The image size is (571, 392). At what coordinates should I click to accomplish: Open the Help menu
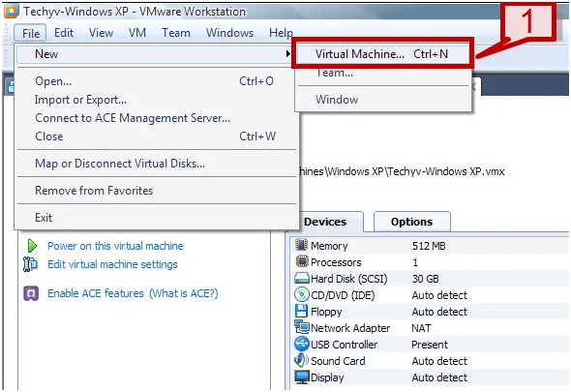pyautogui.click(x=281, y=33)
